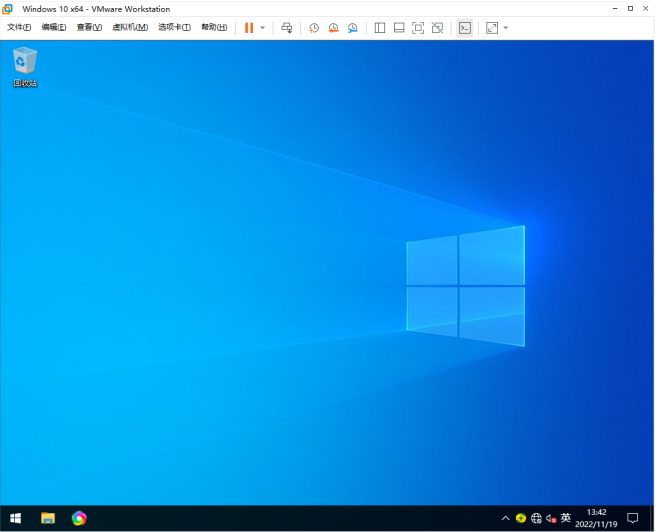The width and height of the screenshot is (655, 532).
Task: Open network settings globe icon
Action: [536, 518]
